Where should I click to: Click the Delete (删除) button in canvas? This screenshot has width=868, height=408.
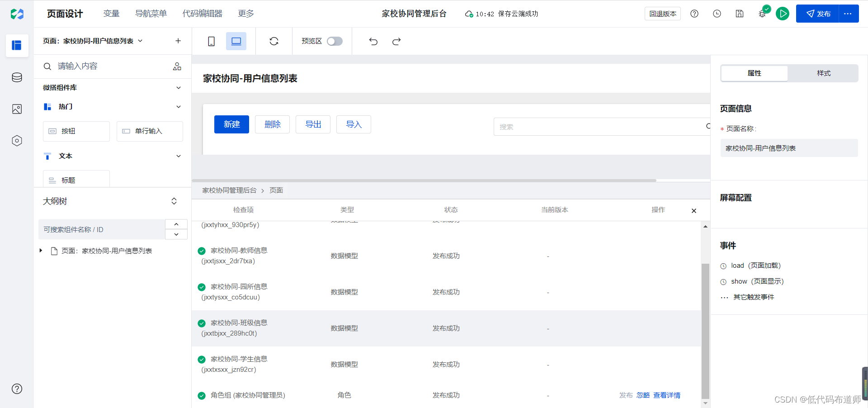pos(272,124)
